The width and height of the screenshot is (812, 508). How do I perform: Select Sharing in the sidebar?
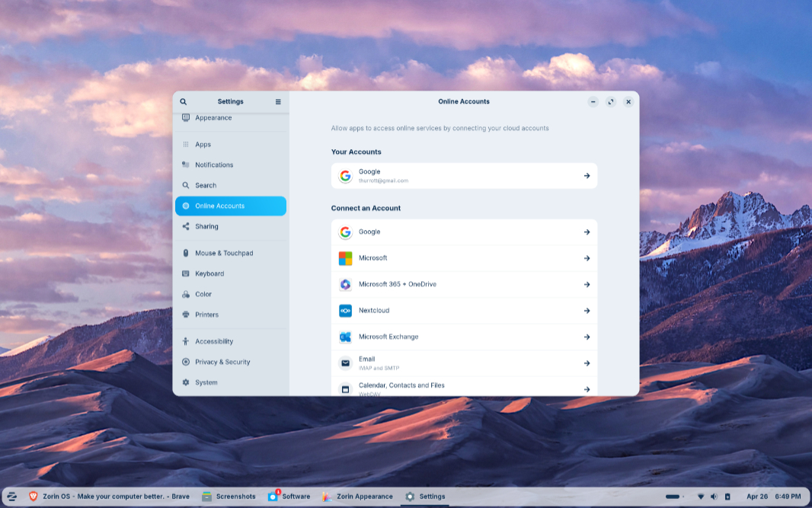(x=206, y=226)
